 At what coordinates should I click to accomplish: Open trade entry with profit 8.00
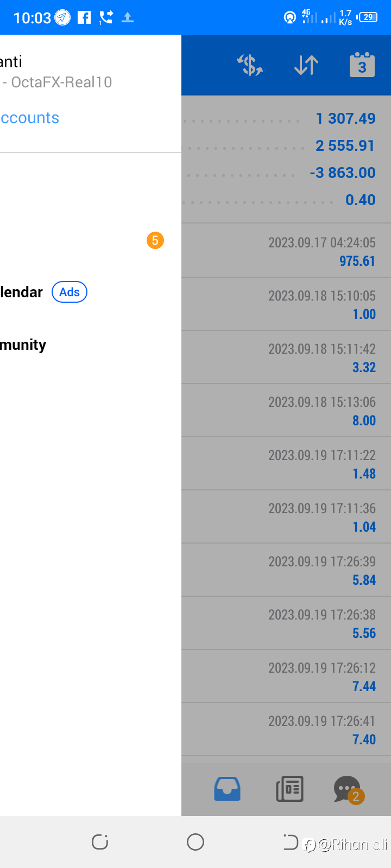pos(286,411)
